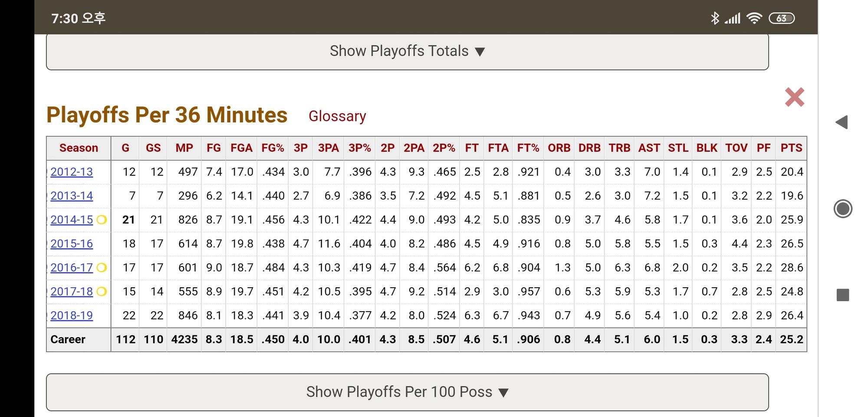This screenshot has width=868, height=417.
Task: Expand Show Playoffs Per 100 Poss
Action: 407,392
